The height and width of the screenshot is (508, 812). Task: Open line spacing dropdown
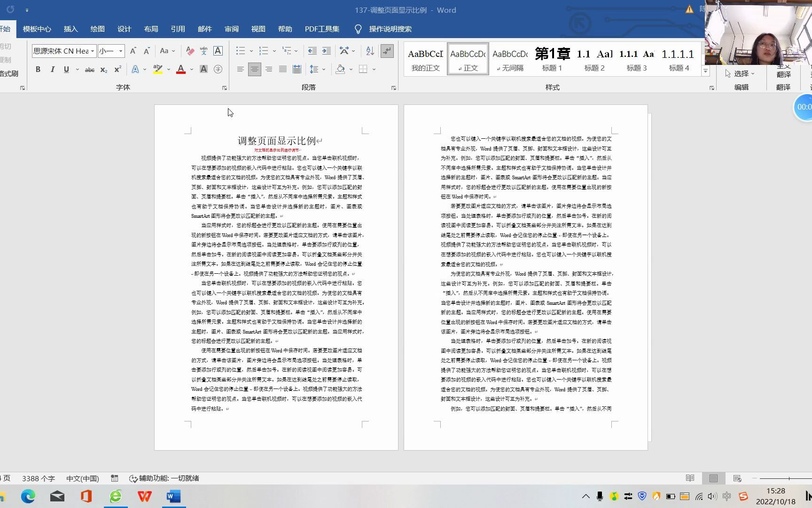(x=318, y=69)
